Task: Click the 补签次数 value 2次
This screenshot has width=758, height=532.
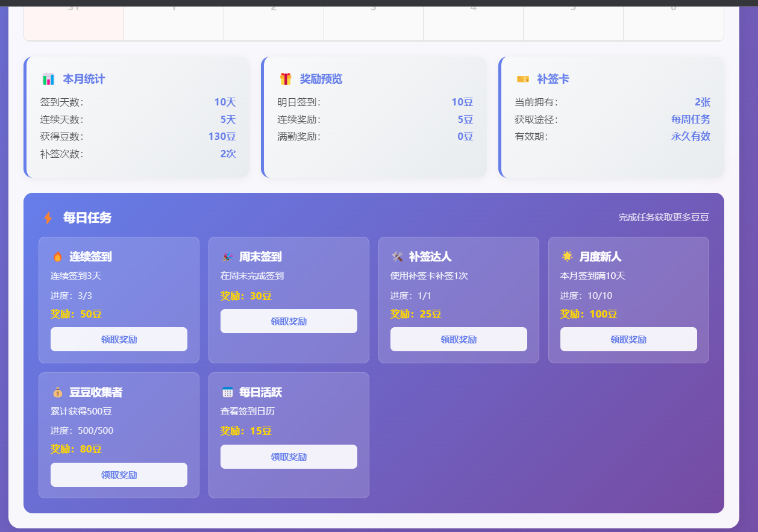Action: pos(228,154)
